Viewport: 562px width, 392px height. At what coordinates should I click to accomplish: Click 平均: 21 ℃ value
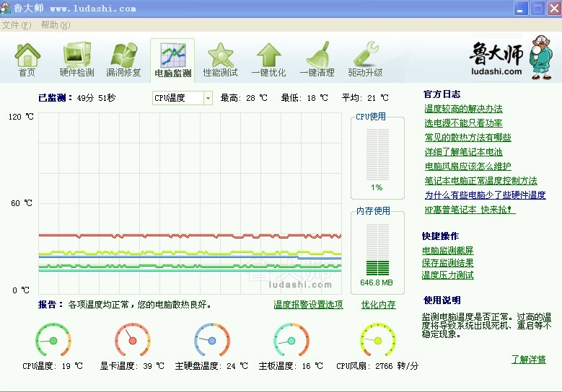click(x=365, y=98)
